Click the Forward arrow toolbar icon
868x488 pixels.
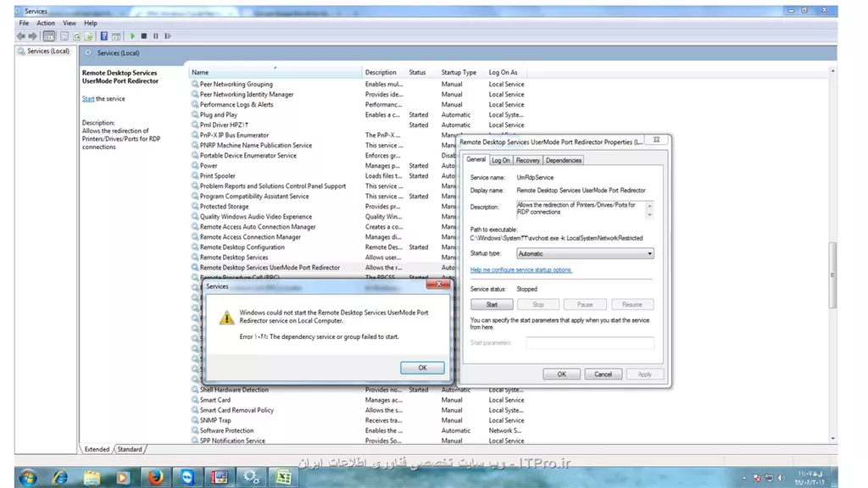point(33,36)
